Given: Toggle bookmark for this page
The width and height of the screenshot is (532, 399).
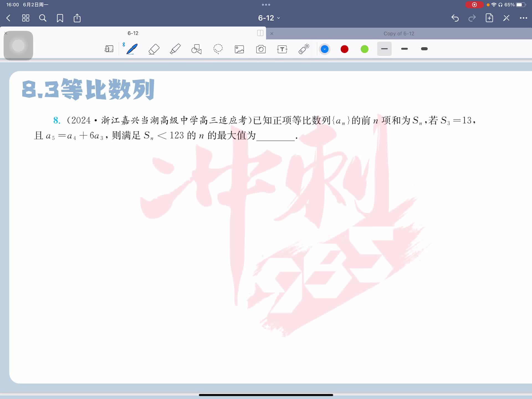Looking at the screenshot, I should tap(60, 18).
